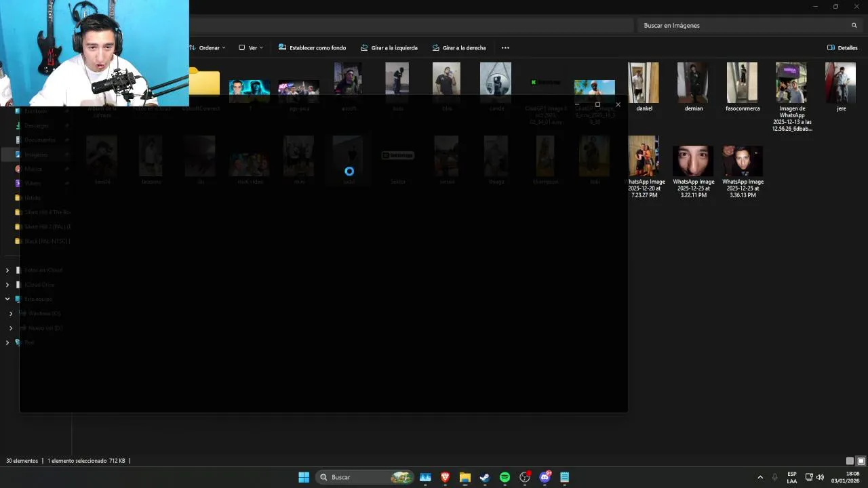Open Steam from the taskbar
868x488 pixels.
[485, 477]
